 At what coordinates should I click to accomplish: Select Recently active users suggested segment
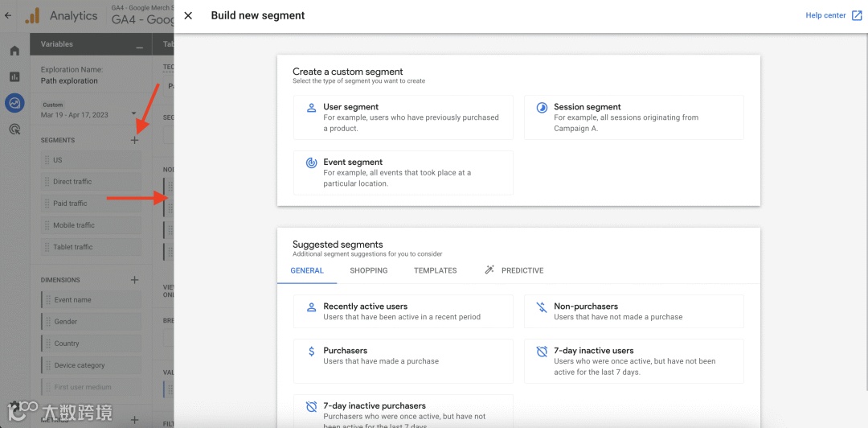point(403,311)
